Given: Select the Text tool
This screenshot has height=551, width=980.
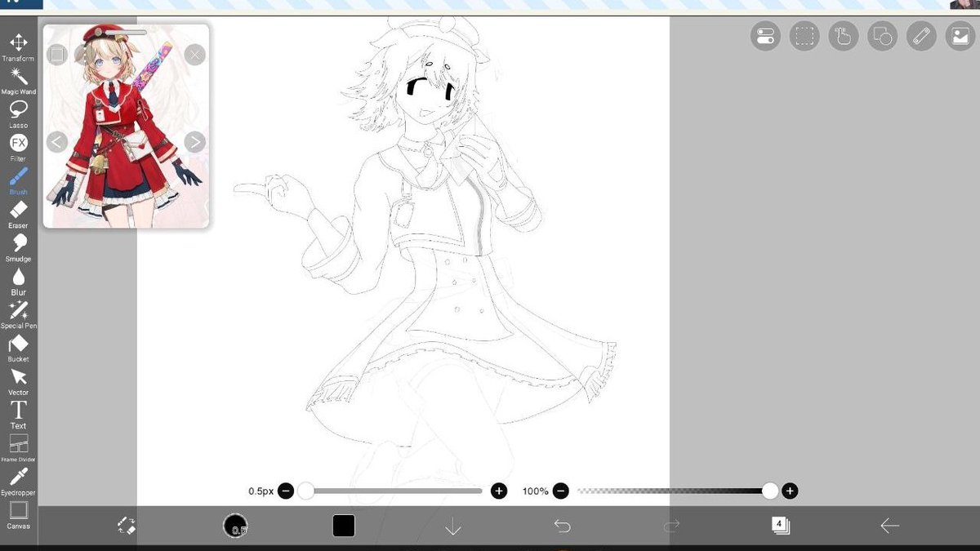Looking at the screenshot, I should pos(18,415).
